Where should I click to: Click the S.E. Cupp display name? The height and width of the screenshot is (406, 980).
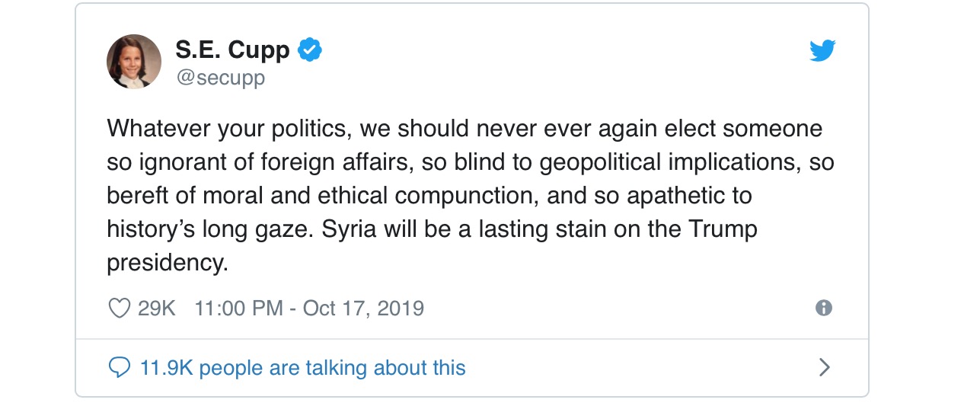click(232, 50)
